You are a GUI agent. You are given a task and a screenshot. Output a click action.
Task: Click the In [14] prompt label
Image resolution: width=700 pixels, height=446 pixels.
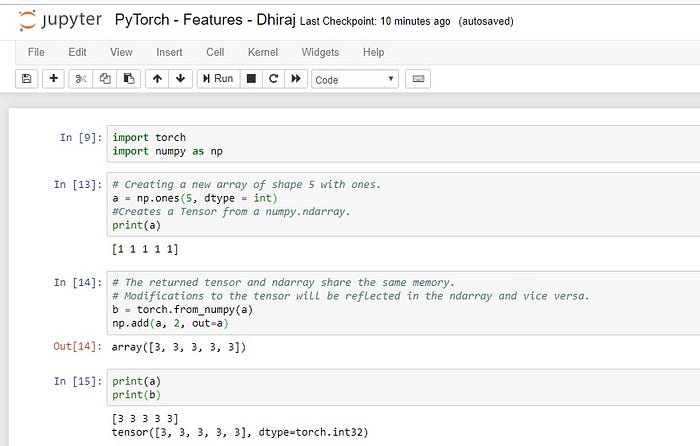pos(78,283)
